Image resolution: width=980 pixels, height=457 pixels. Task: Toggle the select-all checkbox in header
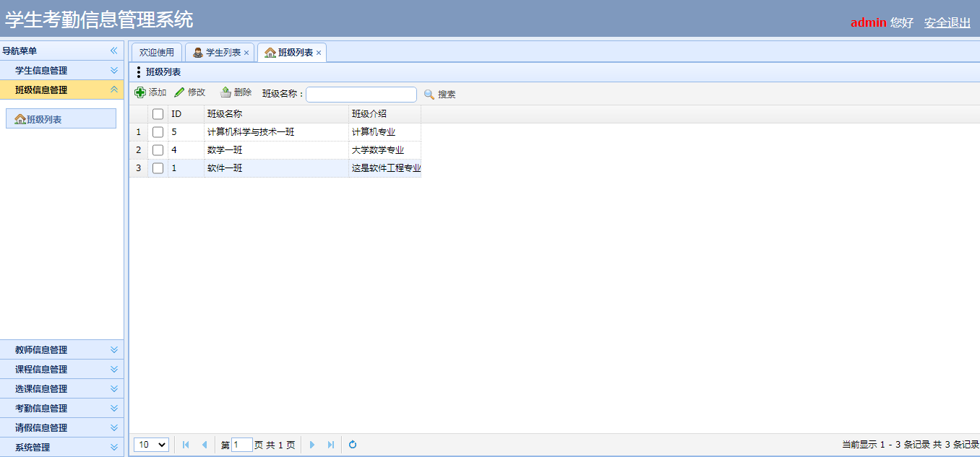pyautogui.click(x=158, y=114)
